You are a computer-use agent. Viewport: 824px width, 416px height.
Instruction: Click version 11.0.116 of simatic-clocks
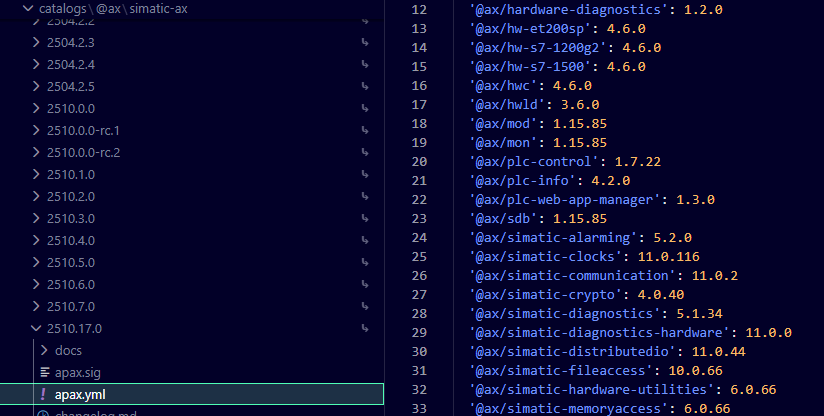click(x=668, y=256)
